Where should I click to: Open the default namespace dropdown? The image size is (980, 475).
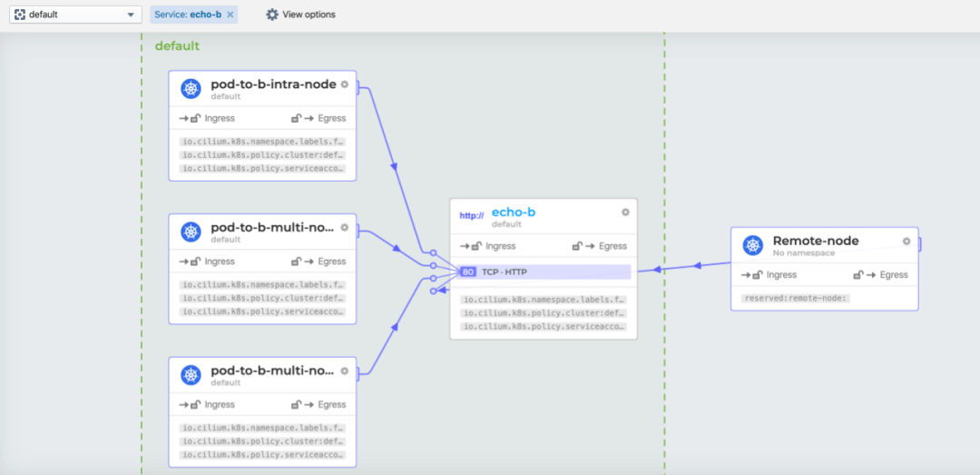(x=75, y=15)
